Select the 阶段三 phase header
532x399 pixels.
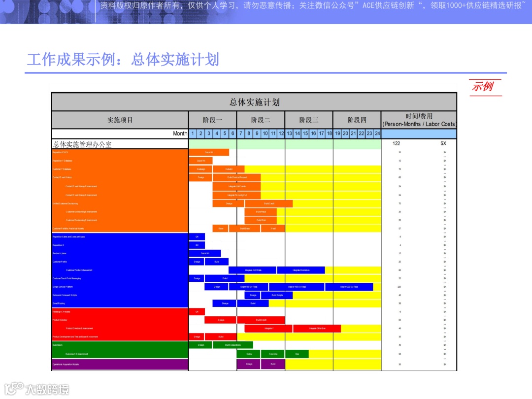[x=309, y=120]
